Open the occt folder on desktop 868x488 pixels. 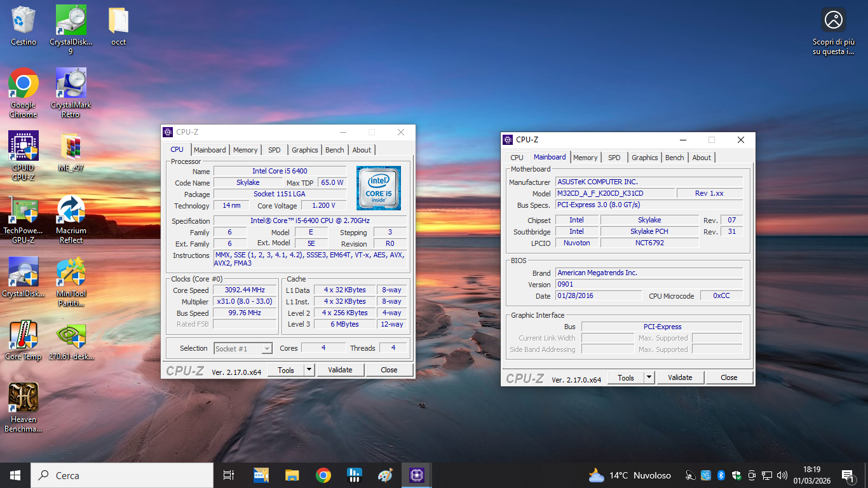(118, 25)
